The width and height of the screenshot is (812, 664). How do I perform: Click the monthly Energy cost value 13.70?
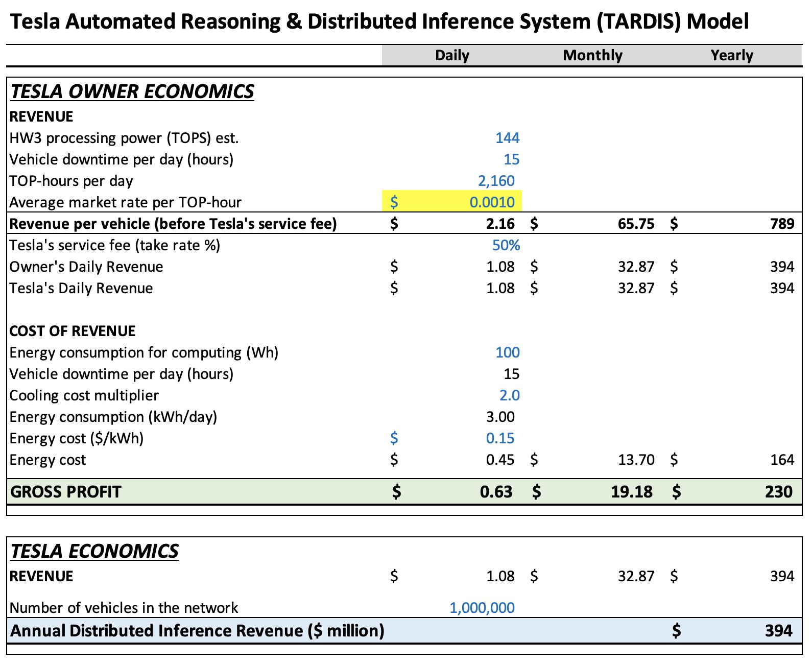636,460
